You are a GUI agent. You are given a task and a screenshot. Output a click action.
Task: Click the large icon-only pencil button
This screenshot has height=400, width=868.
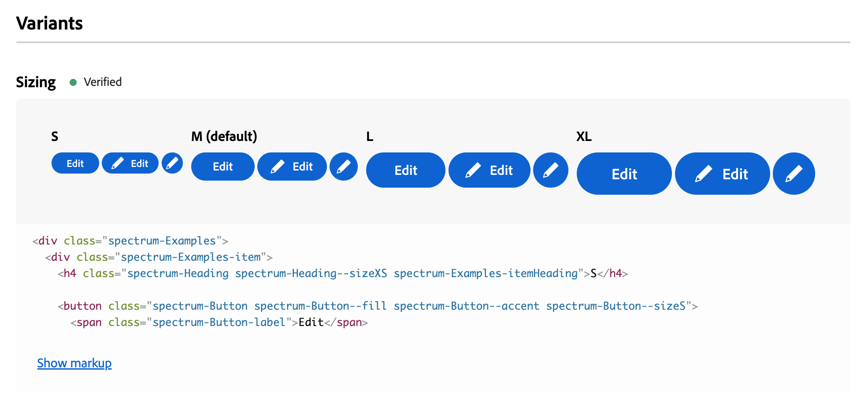(551, 170)
